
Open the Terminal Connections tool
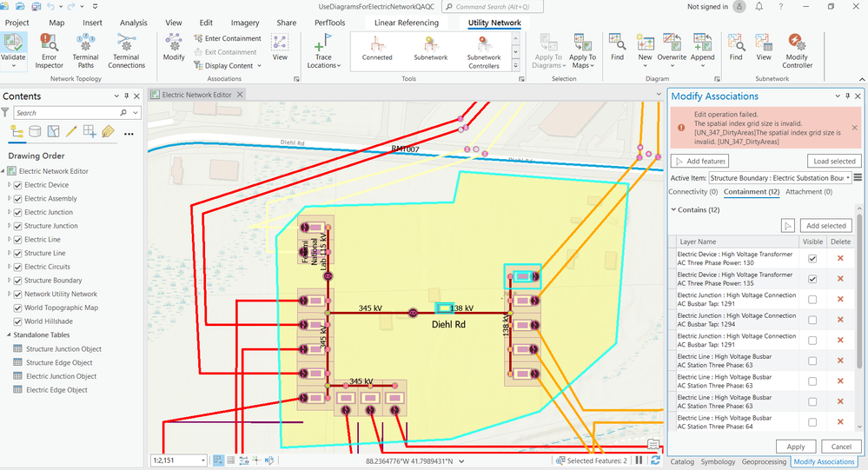click(126, 51)
